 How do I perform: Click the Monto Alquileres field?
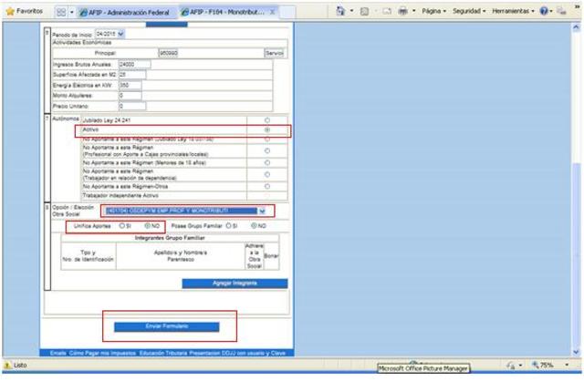point(130,96)
